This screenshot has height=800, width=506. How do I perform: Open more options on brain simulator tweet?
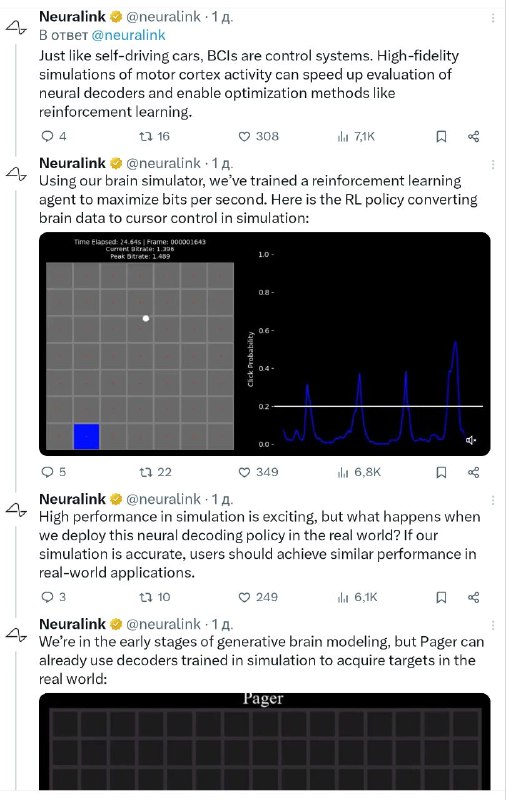(493, 164)
